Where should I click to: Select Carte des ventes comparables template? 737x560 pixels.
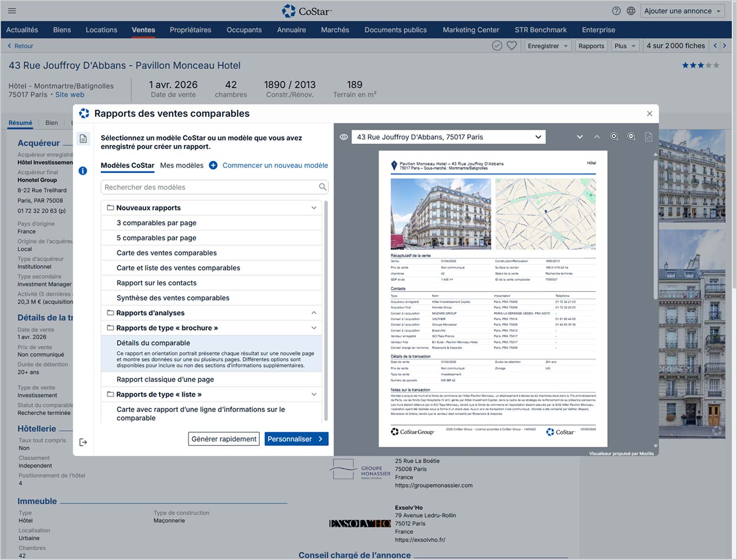click(211, 253)
